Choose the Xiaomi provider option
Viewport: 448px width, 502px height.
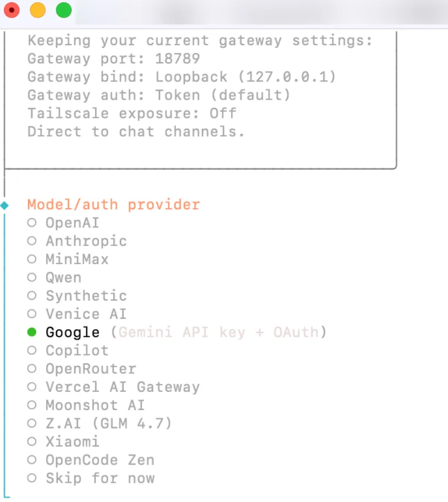pyautogui.click(x=63, y=441)
